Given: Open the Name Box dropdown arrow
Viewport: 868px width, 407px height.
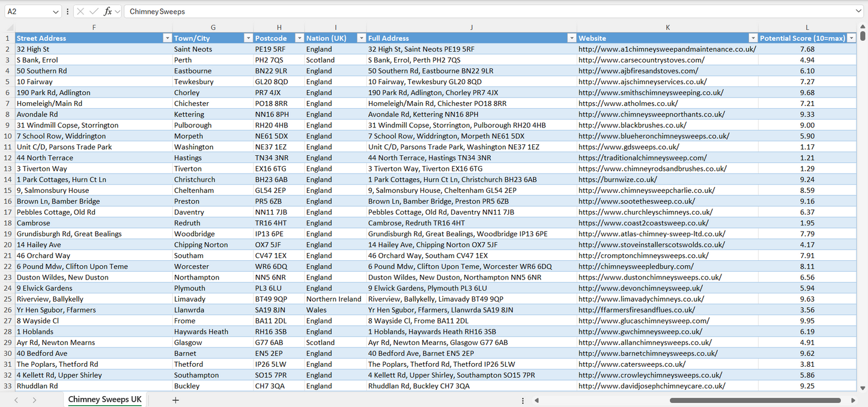Looking at the screenshot, I should pyautogui.click(x=57, y=11).
